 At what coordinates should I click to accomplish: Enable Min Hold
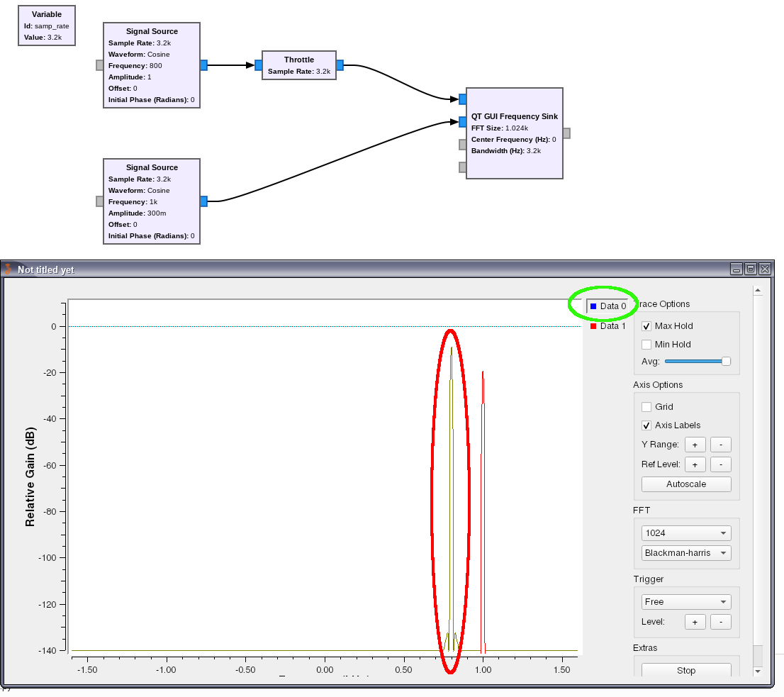pyautogui.click(x=646, y=344)
